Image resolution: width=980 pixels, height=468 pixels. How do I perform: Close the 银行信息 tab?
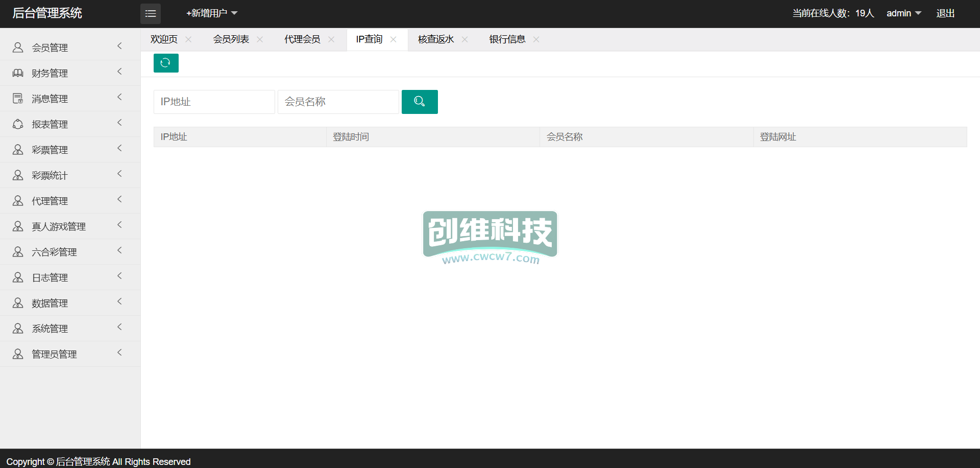click(536, 39)
